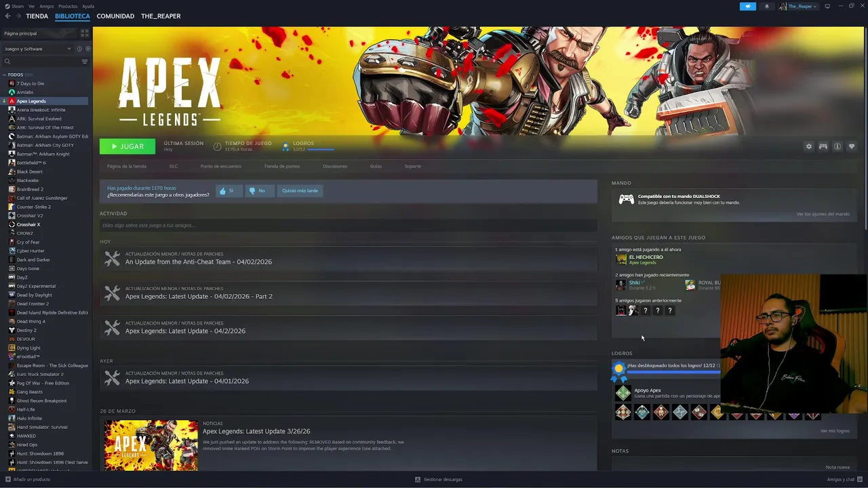Viewport: 868px width, 488px height.
Task: Open the Guías tab
Action: pos(376,166)
